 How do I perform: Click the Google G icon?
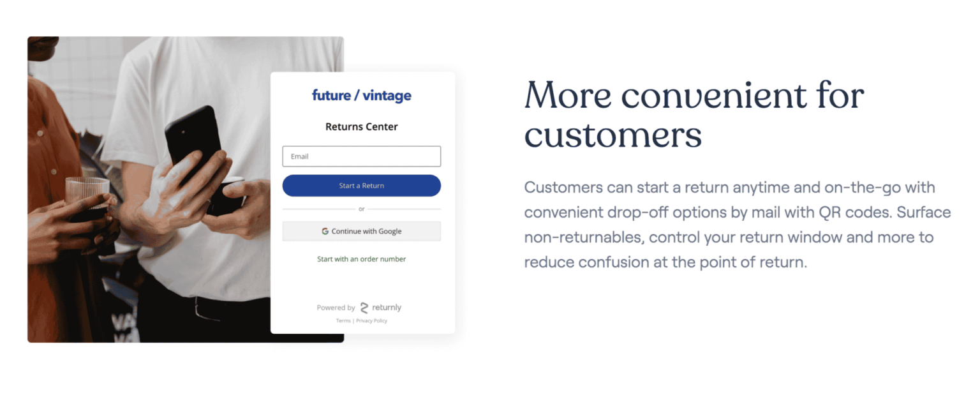click(x=325, y=232)
